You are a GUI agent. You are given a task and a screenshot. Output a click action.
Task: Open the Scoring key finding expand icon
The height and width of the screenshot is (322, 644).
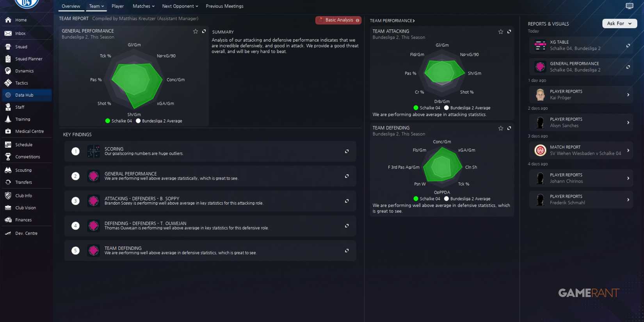(x=347, y=151)
